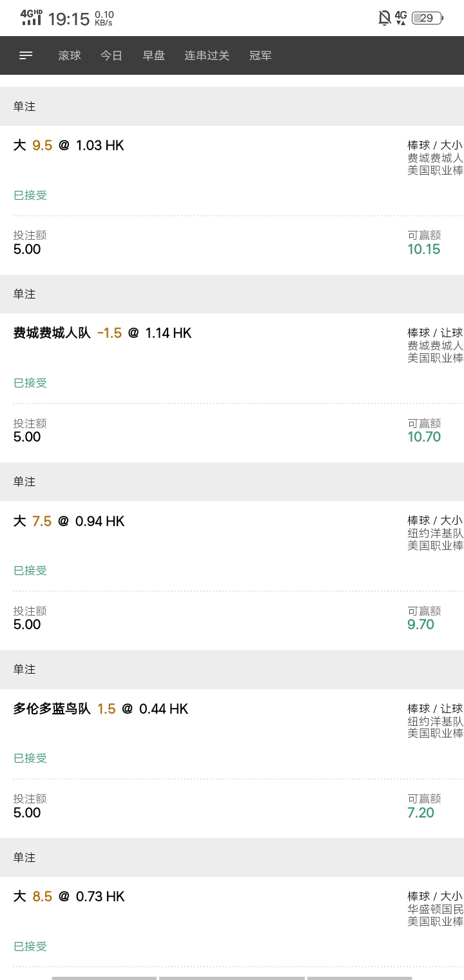Tap the battery indicator icon
This screenshot has width=464, height=980.
[427, 18]
